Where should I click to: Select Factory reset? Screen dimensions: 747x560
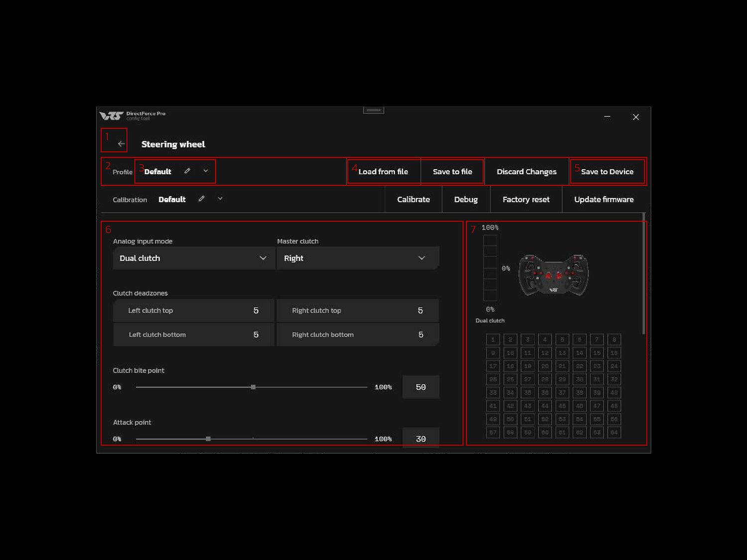point(526,200)
